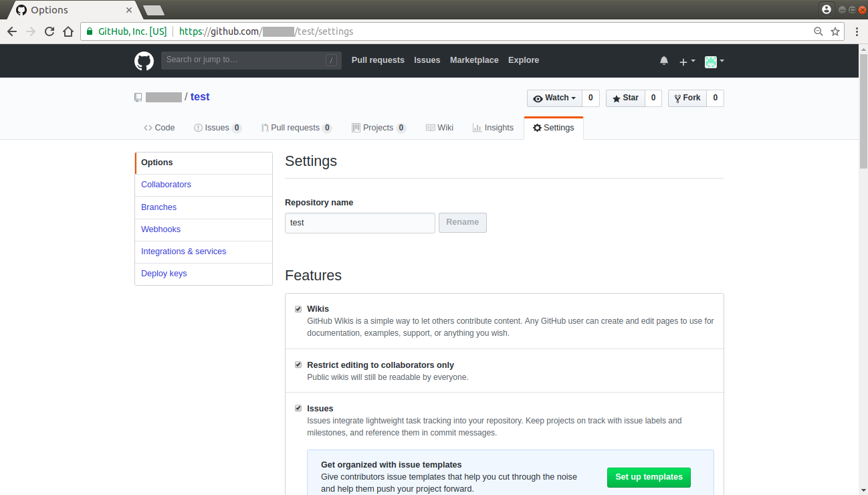Open Collaborators settings
The height and width of the screenshot is (495, 868).
point(203,185)
